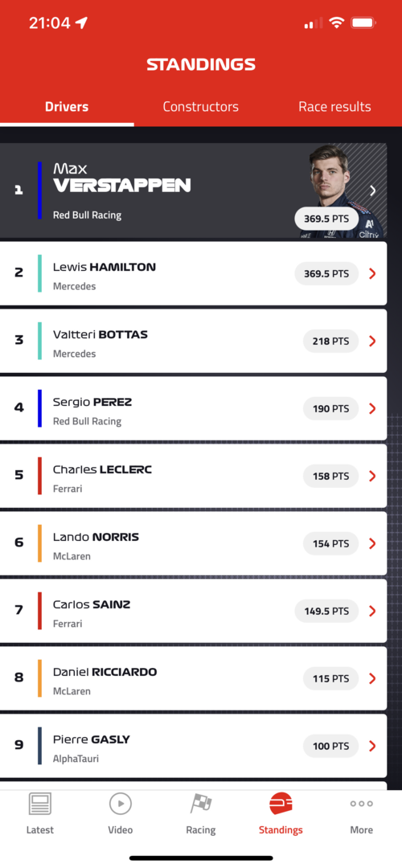Screen dimensions: 402x868
Task: Expand Pierre Gasly's red chevron
Action: tap(372, 746)
